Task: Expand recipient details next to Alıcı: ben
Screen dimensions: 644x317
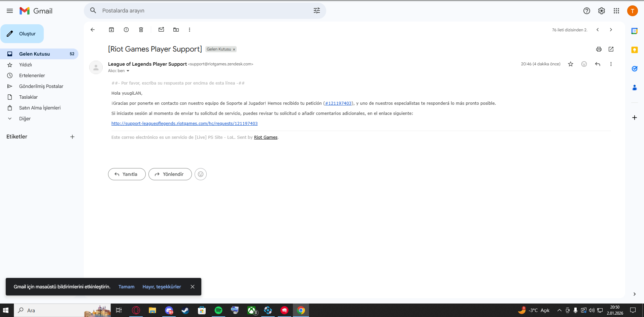Action: click(x=128, y=71)
